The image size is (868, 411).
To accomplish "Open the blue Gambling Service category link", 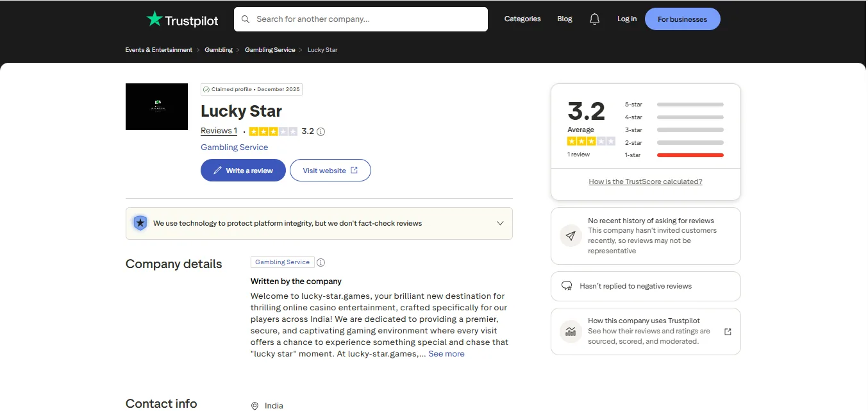I will tap(235, 147).
